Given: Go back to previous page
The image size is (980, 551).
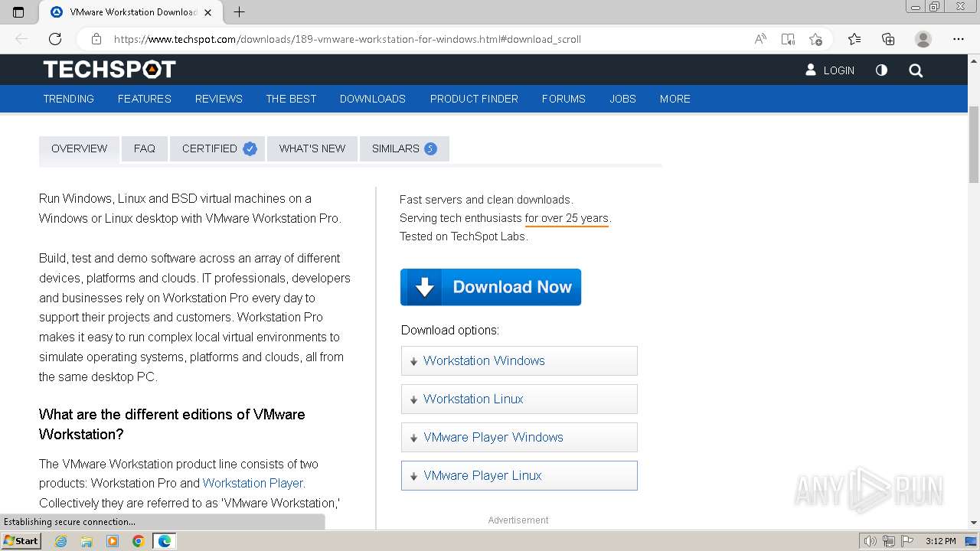Looking at the screenshot, I should click(21, 39).
